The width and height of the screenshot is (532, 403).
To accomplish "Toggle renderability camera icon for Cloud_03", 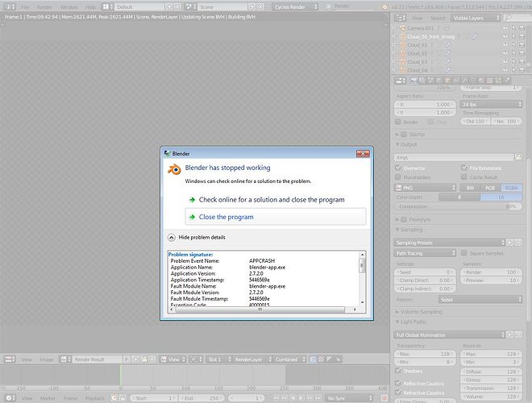I will coord(522,62).
